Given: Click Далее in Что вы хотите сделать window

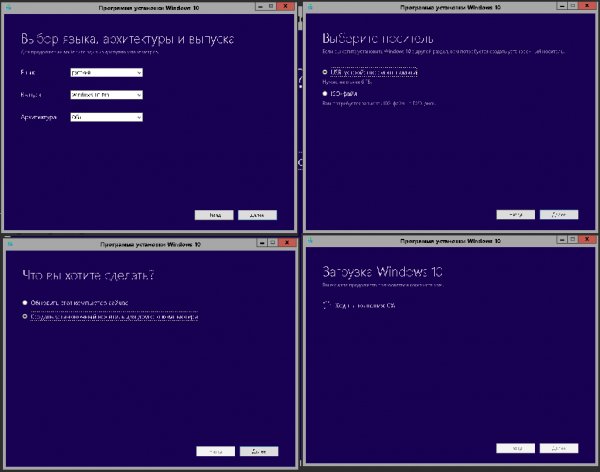Looking at the screenshot, I should (x=259, y=451).
